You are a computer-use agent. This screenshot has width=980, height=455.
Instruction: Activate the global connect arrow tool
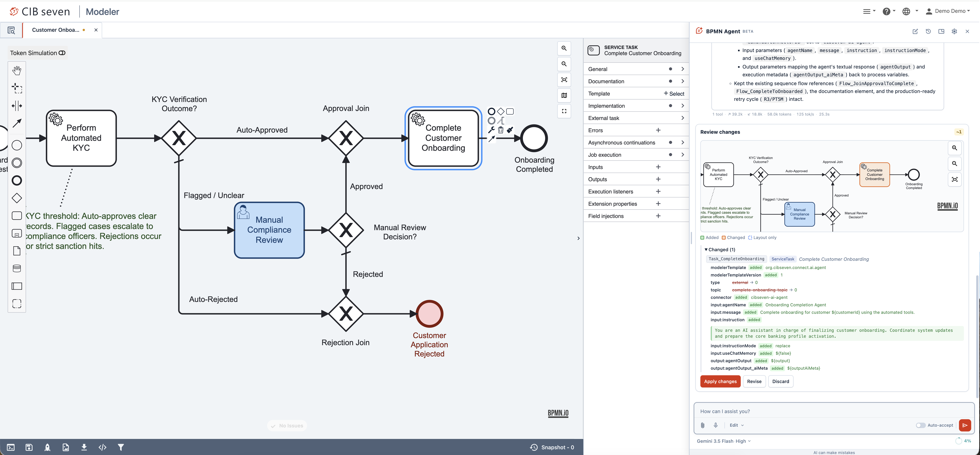pos(17,123)
